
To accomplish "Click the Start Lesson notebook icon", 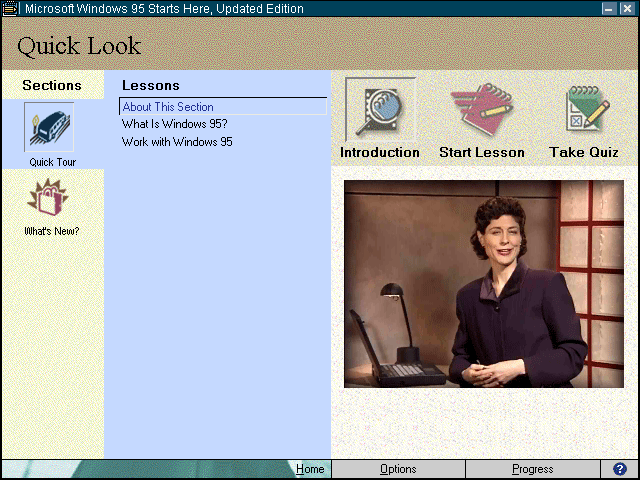I will click(x=482, y=109).
